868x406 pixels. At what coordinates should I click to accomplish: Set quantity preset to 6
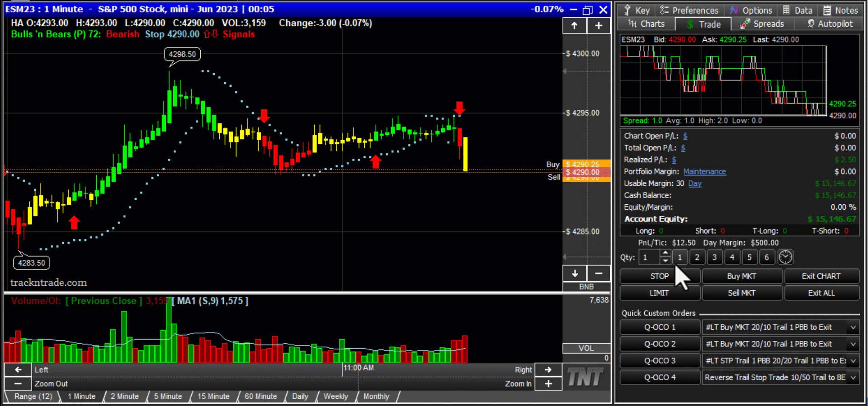click(767, 257)
